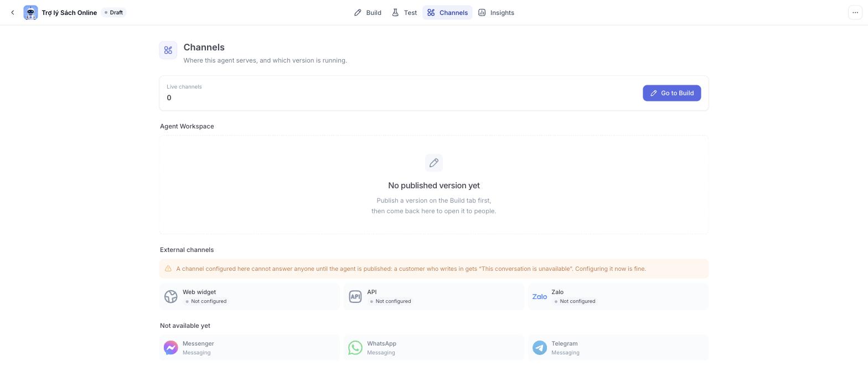Switch to the Test tab
This screenshot has width=868, height=391.
coord(404,13)
